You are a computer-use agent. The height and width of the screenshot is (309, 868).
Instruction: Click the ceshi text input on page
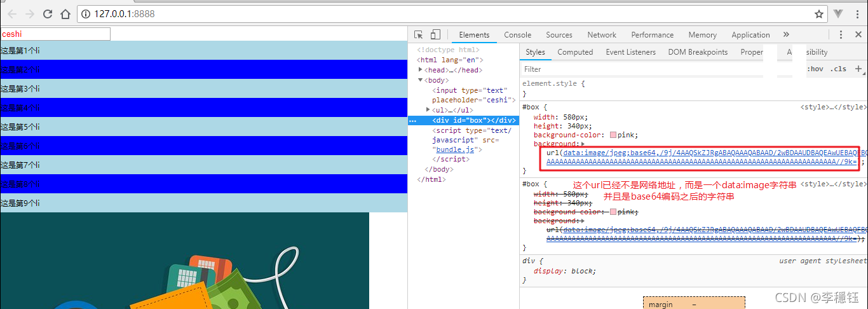[55, 34]
